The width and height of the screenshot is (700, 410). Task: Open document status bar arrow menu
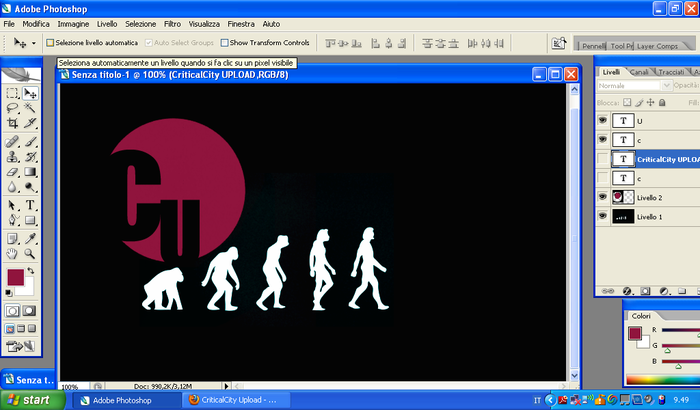(226, 386)
